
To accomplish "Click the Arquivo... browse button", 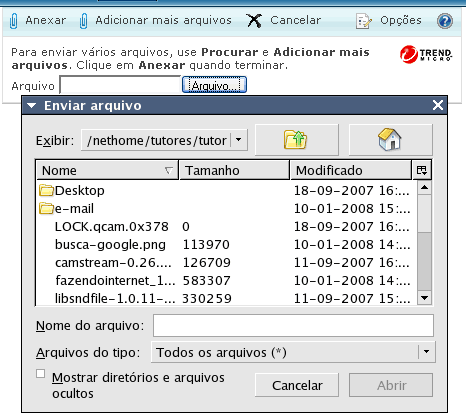I will (214, 85).
